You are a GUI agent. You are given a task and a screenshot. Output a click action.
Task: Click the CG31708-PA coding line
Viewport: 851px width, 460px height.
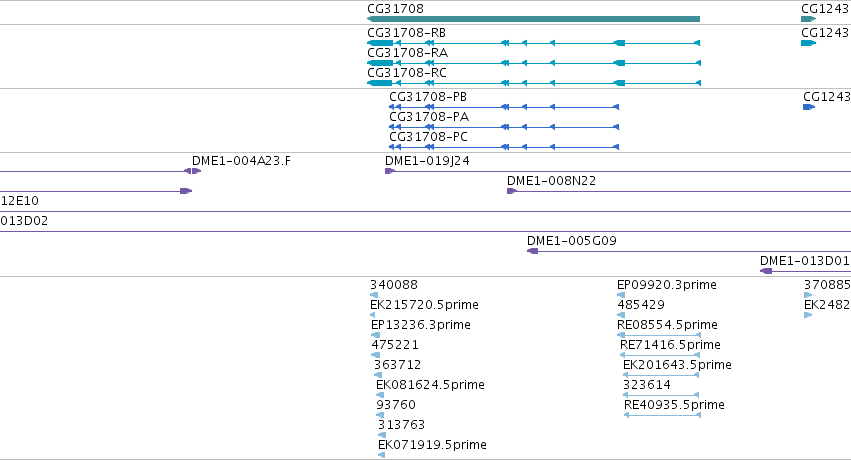point(504,127)
